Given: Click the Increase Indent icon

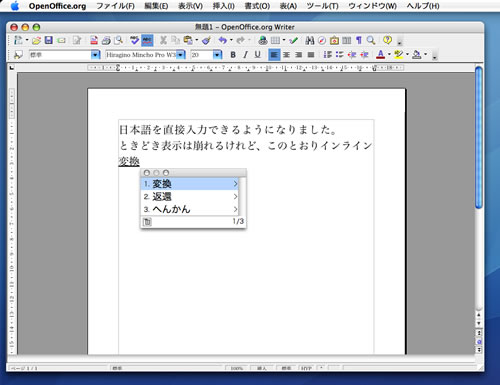Looking at the screenshot, I should click(364, 55).
